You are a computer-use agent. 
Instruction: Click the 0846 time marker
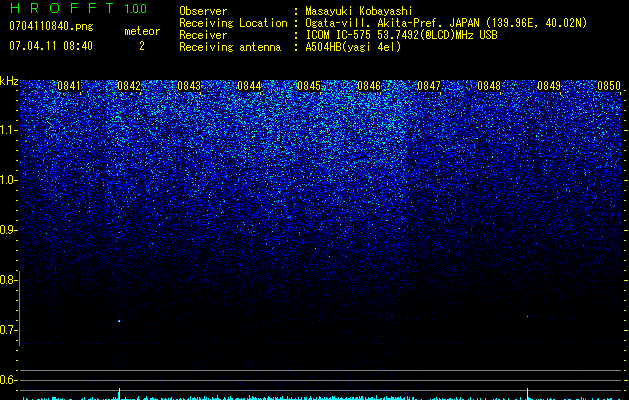pyautogui.click(x=369, y=86)
